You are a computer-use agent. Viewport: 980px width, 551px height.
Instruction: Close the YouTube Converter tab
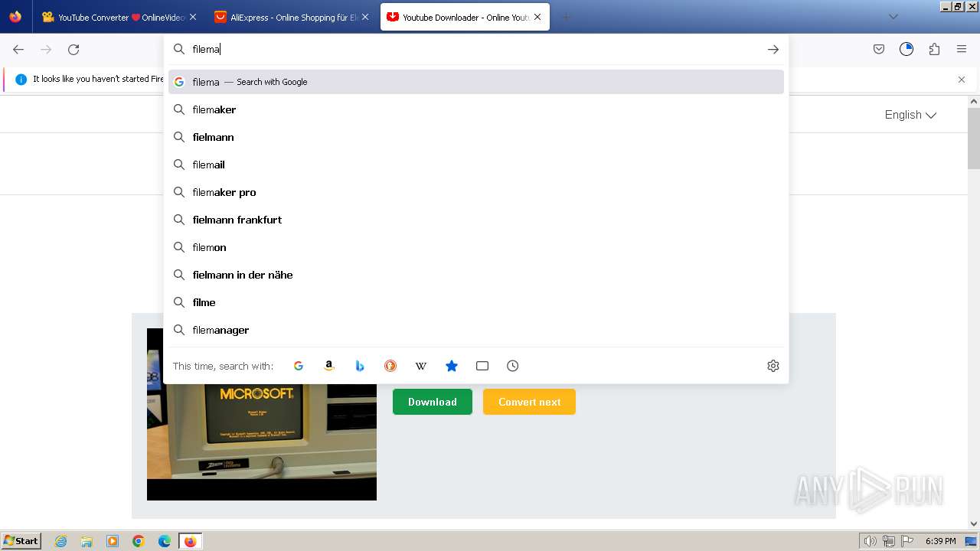[193, 17]
